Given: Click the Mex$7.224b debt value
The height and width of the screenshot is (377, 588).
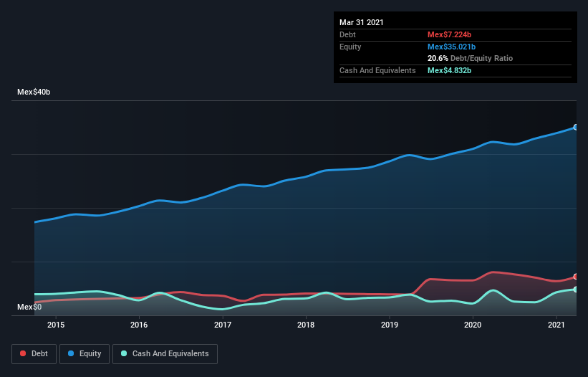Looking at the screenshot, I should (x=449, y=34).
